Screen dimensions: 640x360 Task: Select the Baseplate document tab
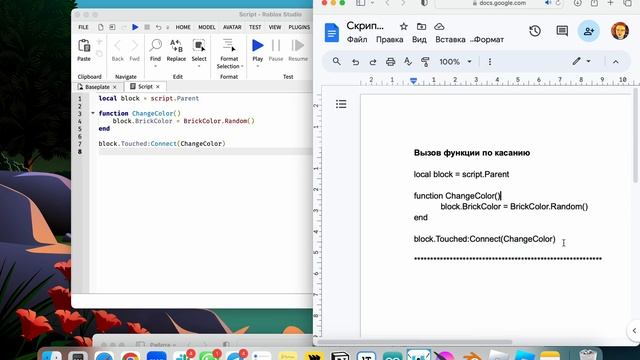pyautogui.click(x=97, y=87)
